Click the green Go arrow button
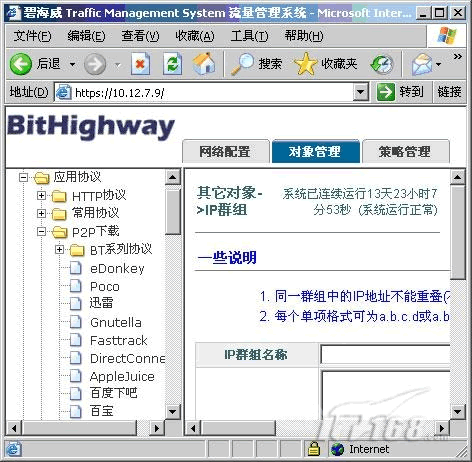The height and width of the screenshot is (462, 472). 386,92
